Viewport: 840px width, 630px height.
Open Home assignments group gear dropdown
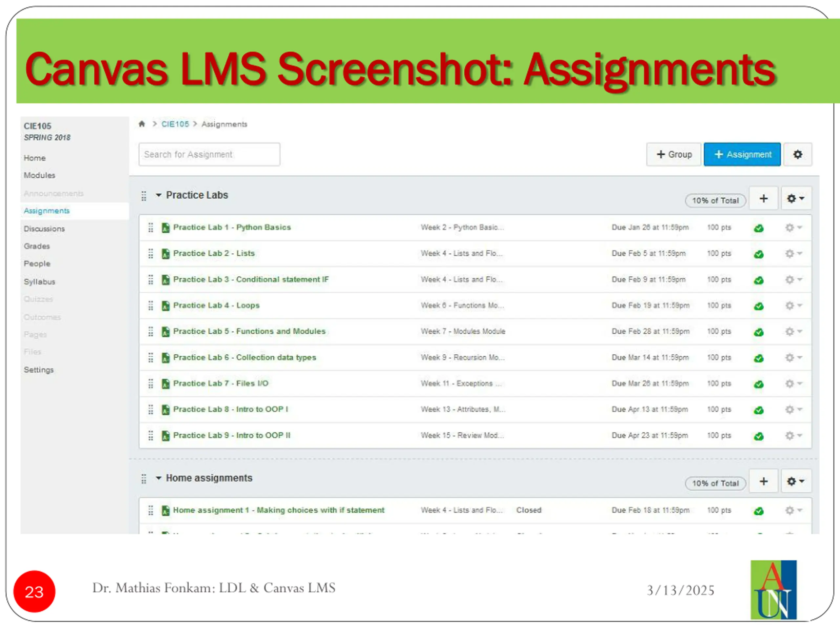[796, 481]
